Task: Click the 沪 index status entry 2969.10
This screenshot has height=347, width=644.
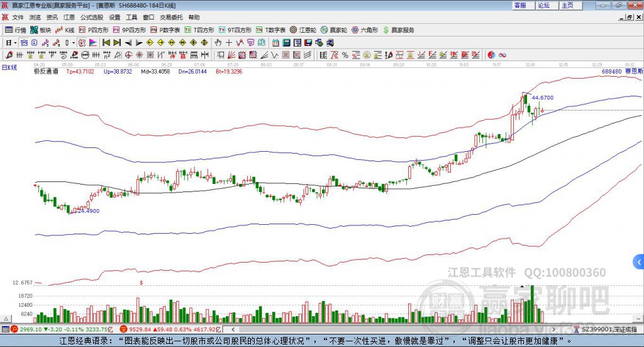Action: pos(62,329)
